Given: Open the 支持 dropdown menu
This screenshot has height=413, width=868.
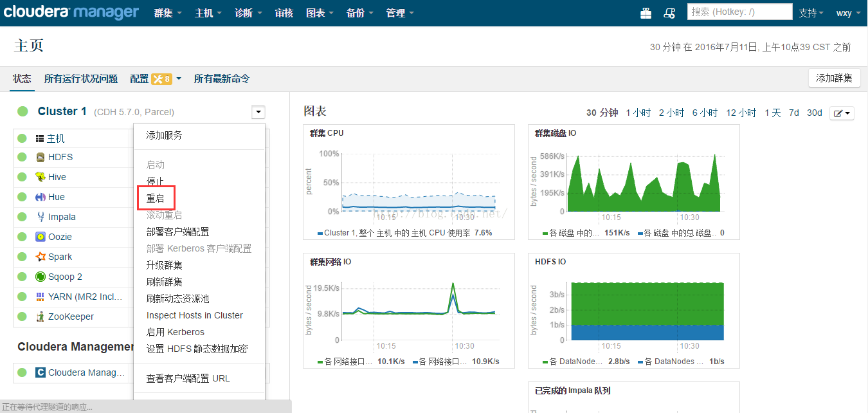Looking at the screenshot, I should point(811,13).
